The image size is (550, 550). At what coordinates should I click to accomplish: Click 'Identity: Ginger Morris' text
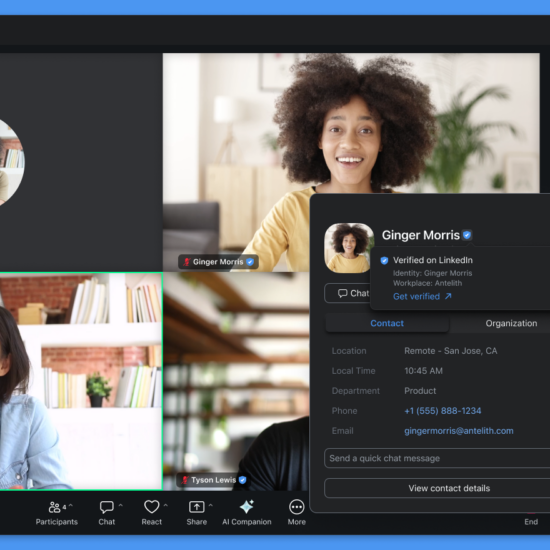click(x=432, y=273)
